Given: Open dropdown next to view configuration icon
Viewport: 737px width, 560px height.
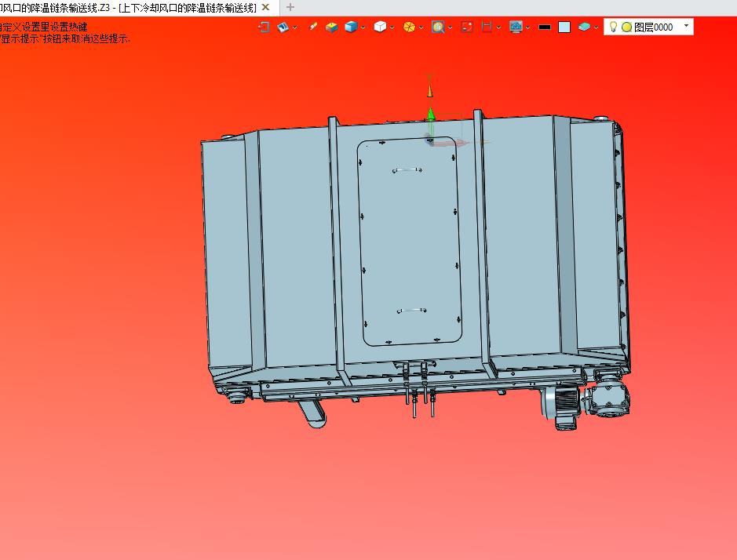Looking at the screenshot, I should tap(295, 27).
